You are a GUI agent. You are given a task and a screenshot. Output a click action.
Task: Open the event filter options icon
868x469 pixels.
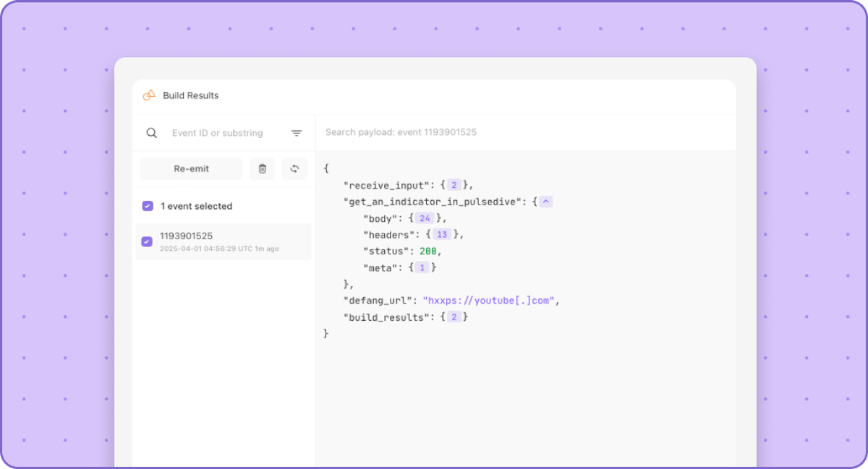[x=297, y=133]
